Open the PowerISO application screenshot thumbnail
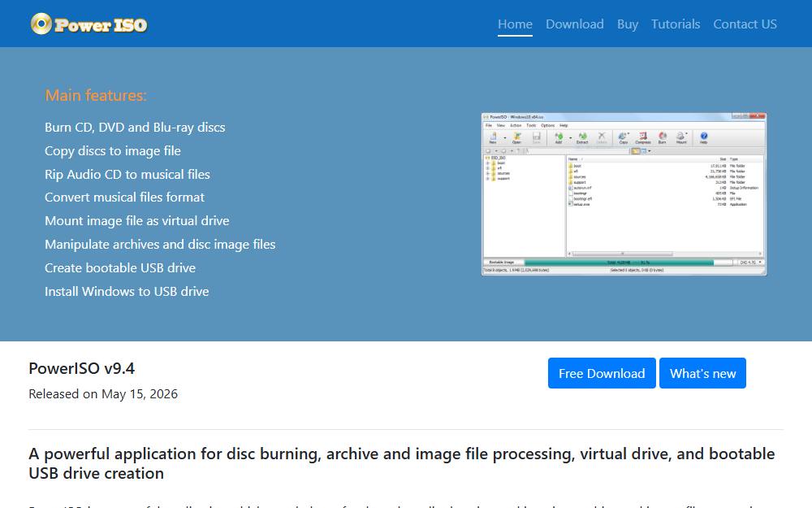Viewport: 812px width, 508px height. (x=624, y=194)
